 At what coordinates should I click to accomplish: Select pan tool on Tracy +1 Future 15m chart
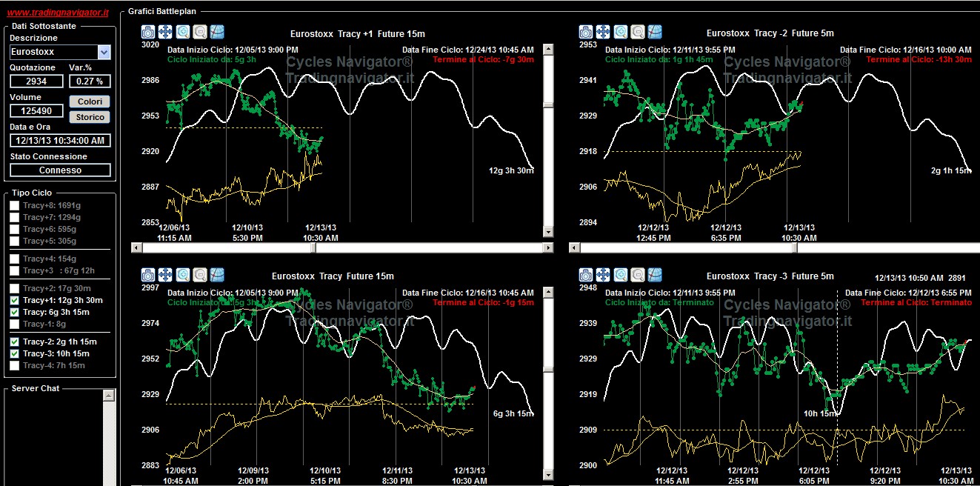[165, 32]
